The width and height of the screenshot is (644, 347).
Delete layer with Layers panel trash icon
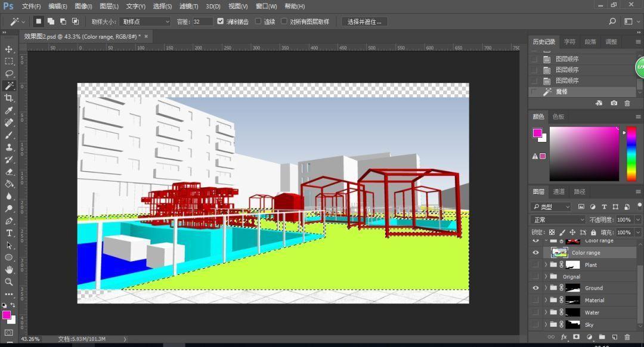[627, 337]
